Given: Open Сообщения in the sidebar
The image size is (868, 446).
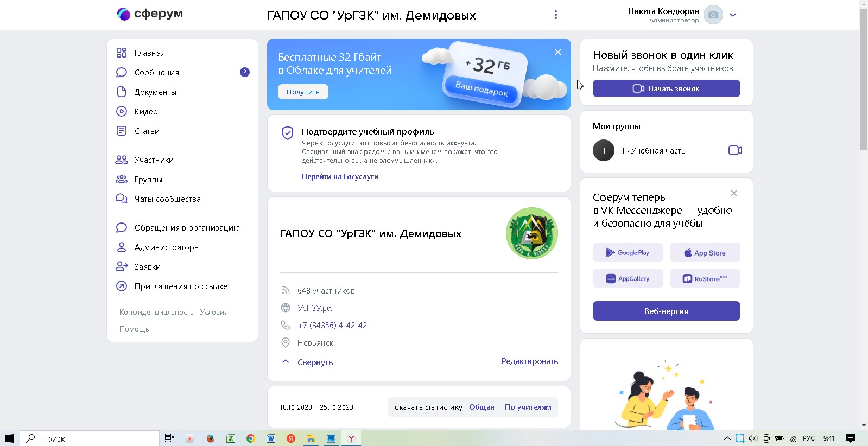Looking at the screenshot, I should [157, 73].
